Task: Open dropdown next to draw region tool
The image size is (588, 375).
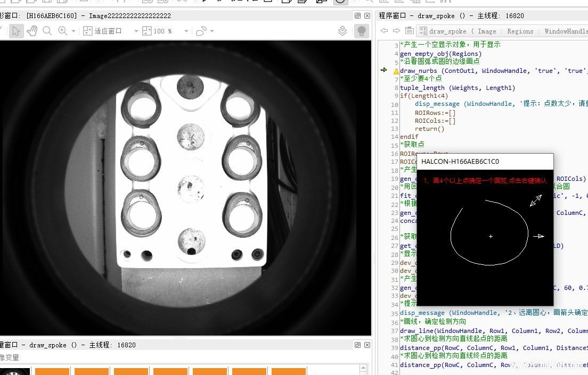Action: click(x=212, y=31)
